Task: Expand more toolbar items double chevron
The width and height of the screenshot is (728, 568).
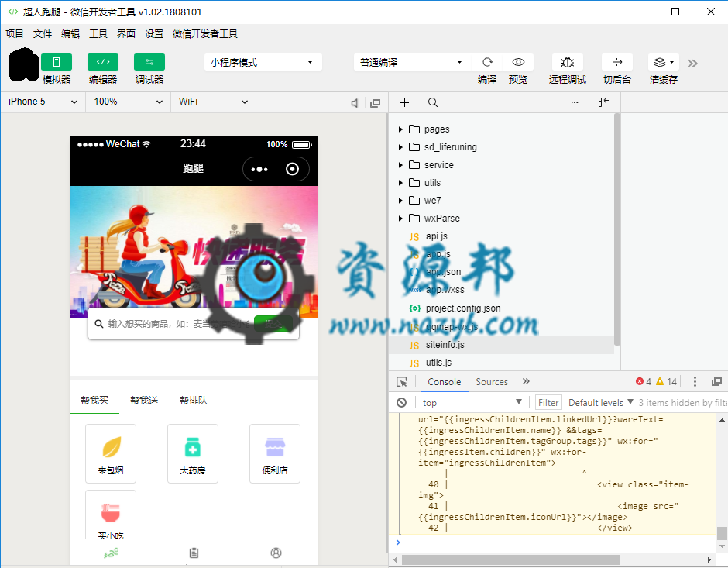Action: (x=692, y=64)
